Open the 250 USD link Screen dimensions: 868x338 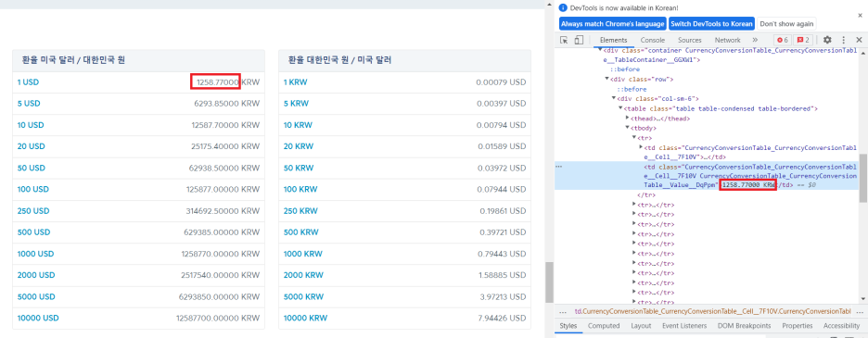click(33, 211)
